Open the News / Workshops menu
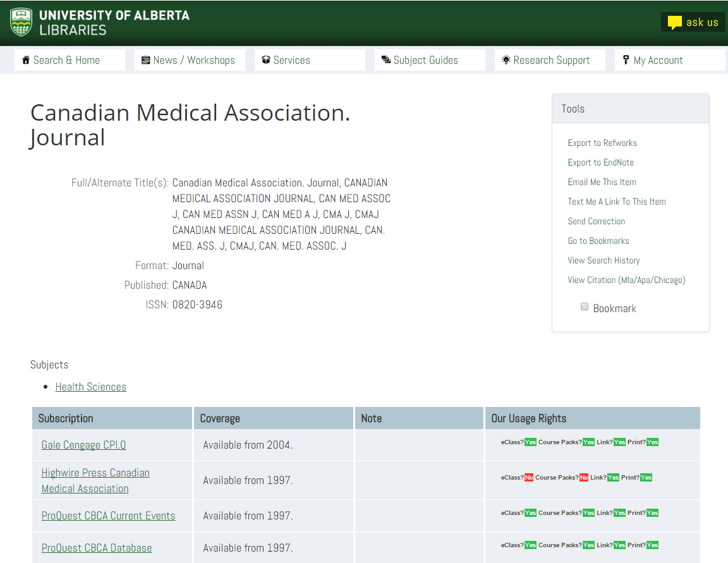The image size is (728, 563). click(190, 60)
